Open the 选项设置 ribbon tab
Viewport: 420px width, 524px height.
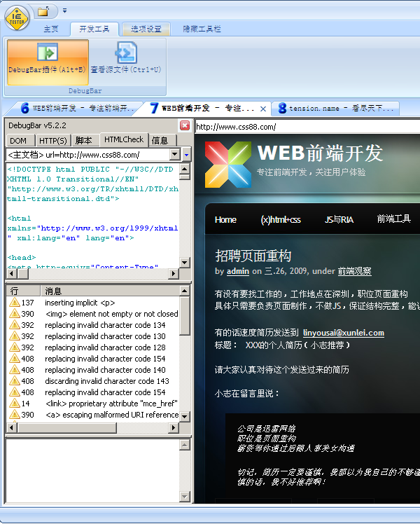click(146, 29)
